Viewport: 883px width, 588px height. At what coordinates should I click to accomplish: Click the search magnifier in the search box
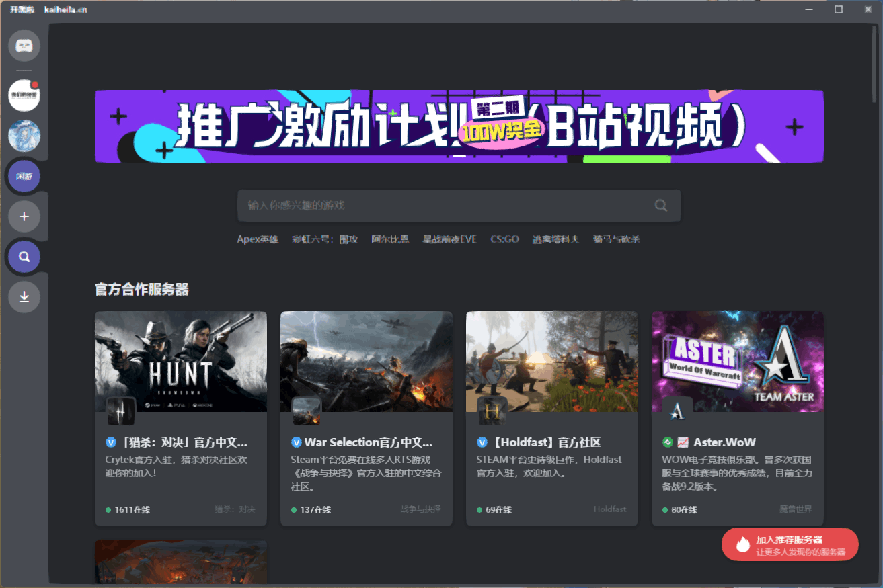661,206
